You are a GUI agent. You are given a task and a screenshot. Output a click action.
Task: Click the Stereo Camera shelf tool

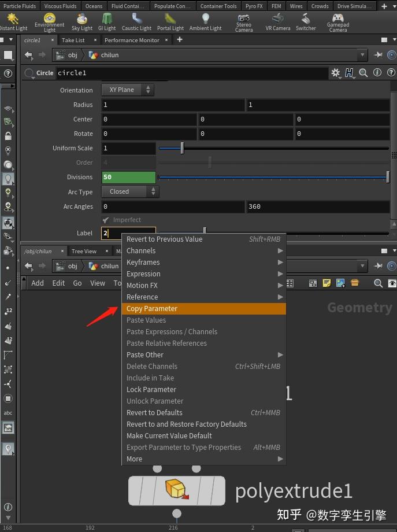click(x=244, y=21)
